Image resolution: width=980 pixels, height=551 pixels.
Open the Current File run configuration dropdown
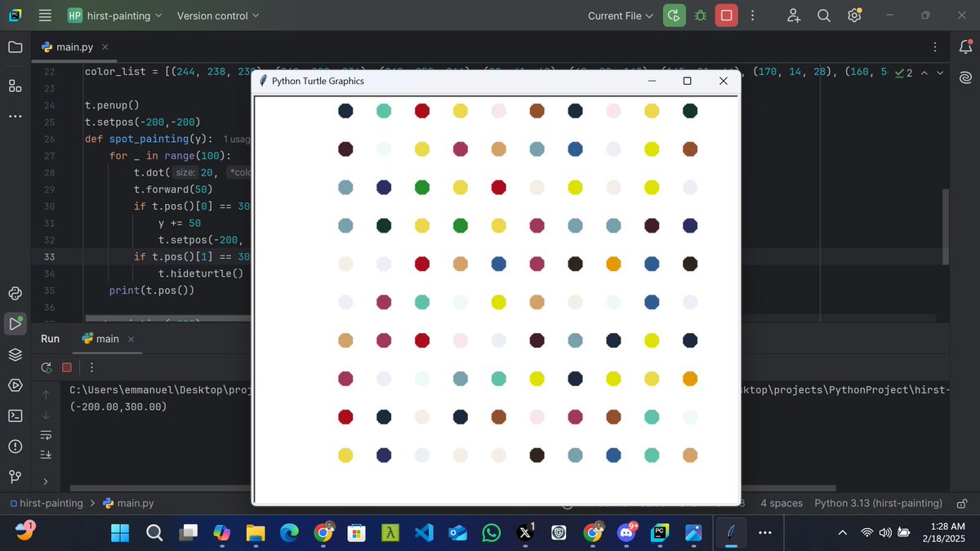pos(621,16)
